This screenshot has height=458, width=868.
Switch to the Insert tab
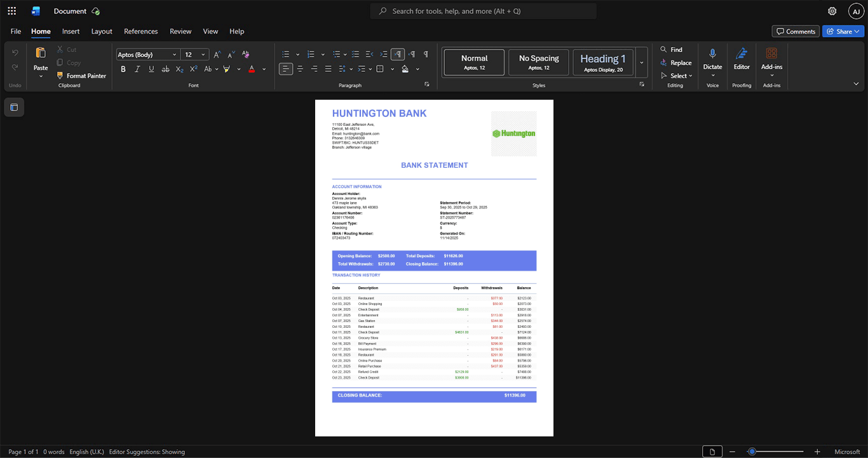pyautogui.click(x=71, y=31)
